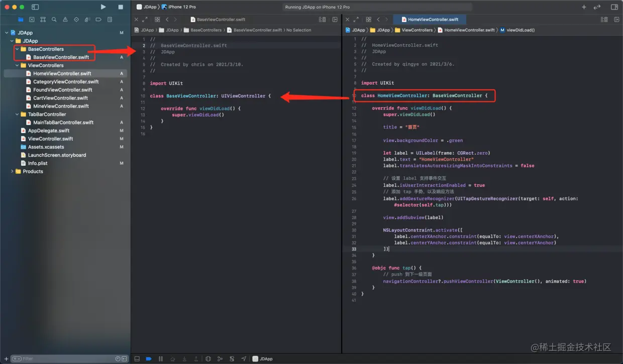Image resolution: width=623 pixels, height=364 pixels.
Task: Expand the left editor to full focus
Action: coord(145,20)
